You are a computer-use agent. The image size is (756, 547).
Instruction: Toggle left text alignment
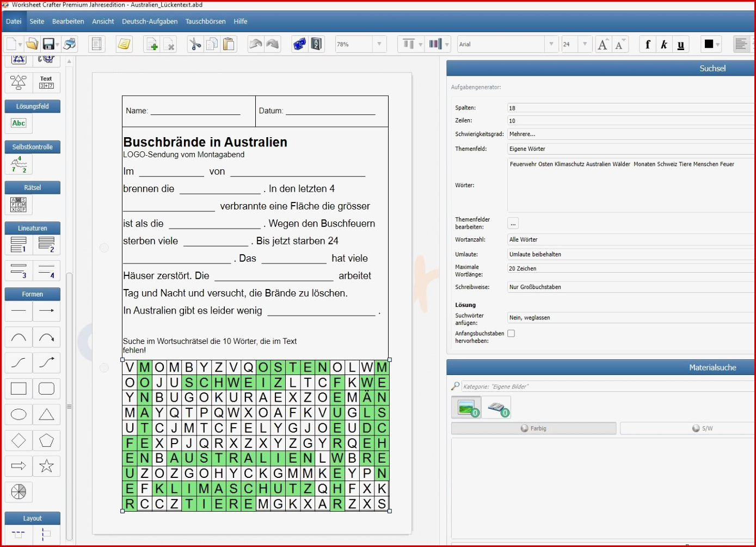[741, 45]
